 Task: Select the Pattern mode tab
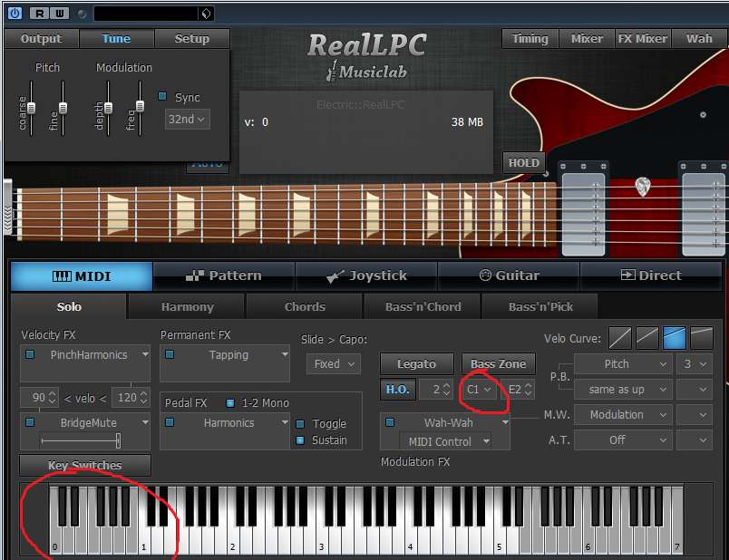(x=224, y=275)
